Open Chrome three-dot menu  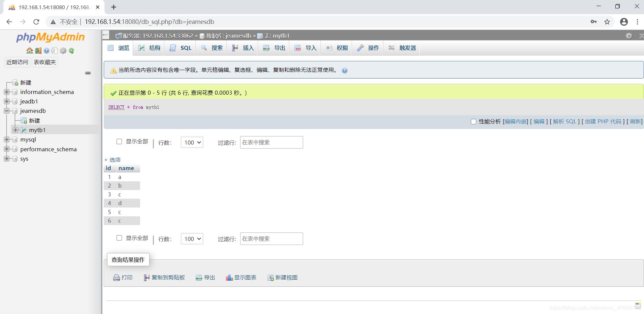pos(637,22)
